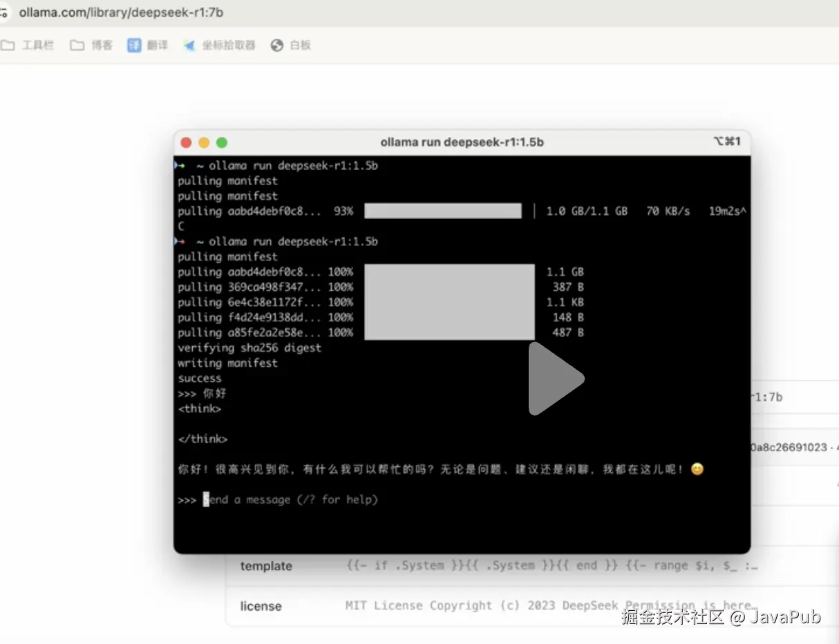
Task: Click the '1.0 GB/1.1 GB' download size text
Action: point(587,211)
